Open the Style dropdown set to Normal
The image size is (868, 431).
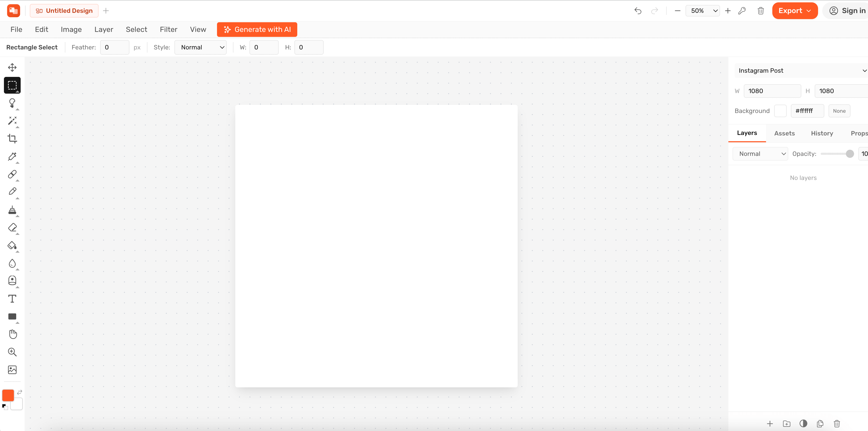click(x=201, y=48)
